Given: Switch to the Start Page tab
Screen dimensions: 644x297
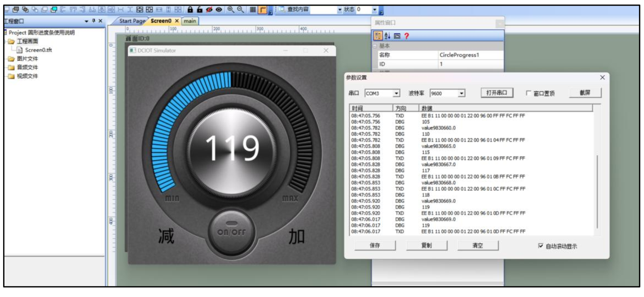Looking at the screenshot, I should 132,21.
